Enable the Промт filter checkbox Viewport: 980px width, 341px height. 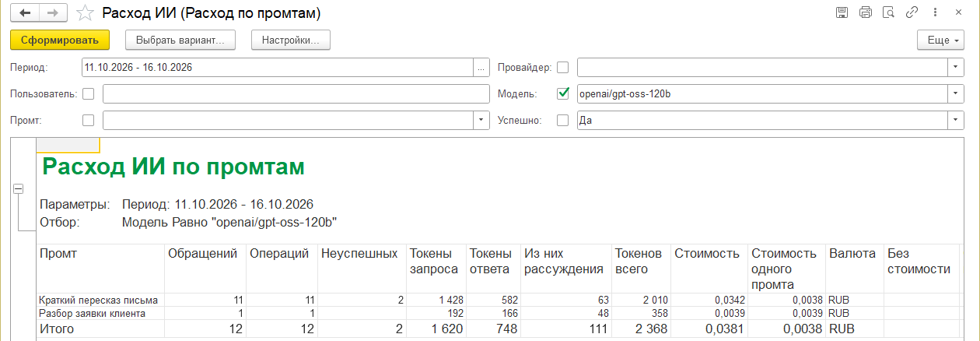coord(89,121)
